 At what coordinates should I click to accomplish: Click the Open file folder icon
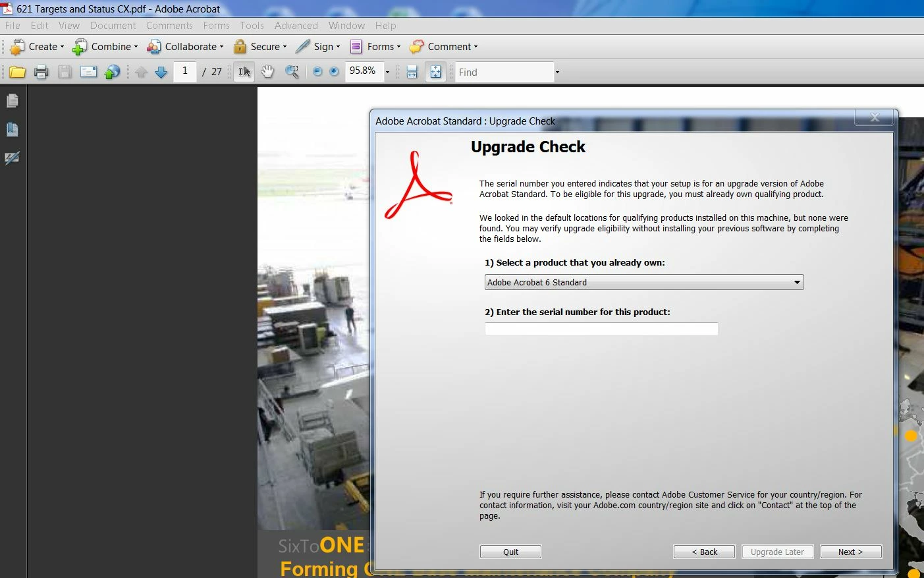17,72
